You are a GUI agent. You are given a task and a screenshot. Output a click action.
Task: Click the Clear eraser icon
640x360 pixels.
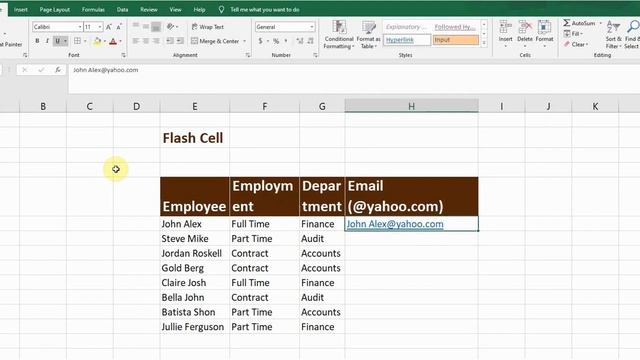click(567, 44)
